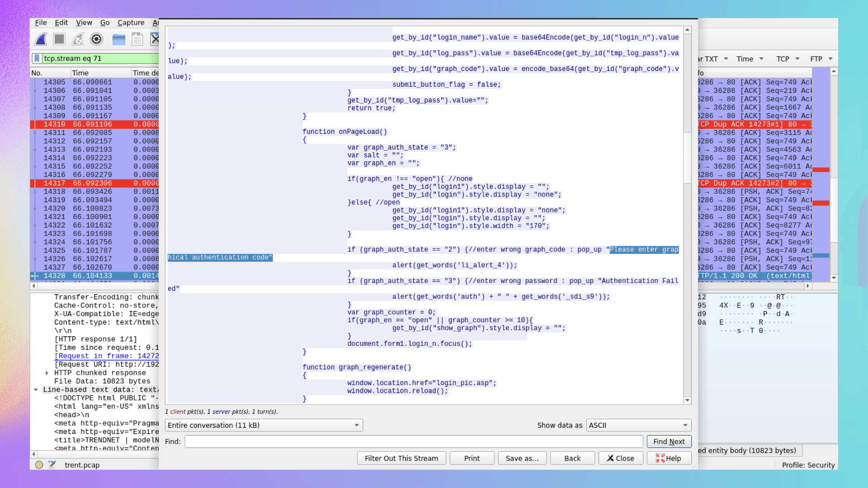Image resolution: width=868 pixels, height=488 pixels.
Task: Click the restart capture fin icon
Action: pyautogui.click(x=78, y=39)
